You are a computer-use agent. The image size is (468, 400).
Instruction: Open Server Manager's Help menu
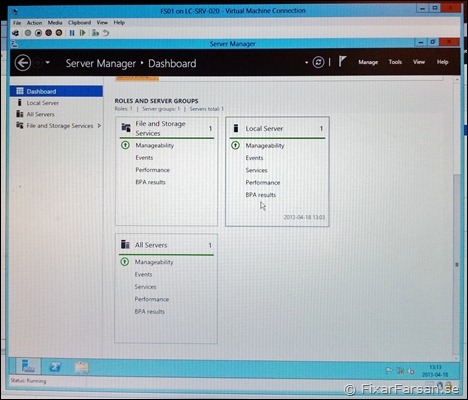(x=443, y=62)
